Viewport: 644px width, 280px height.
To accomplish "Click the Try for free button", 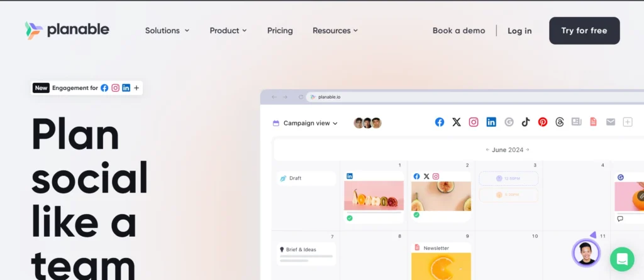I will pos(584,31).
